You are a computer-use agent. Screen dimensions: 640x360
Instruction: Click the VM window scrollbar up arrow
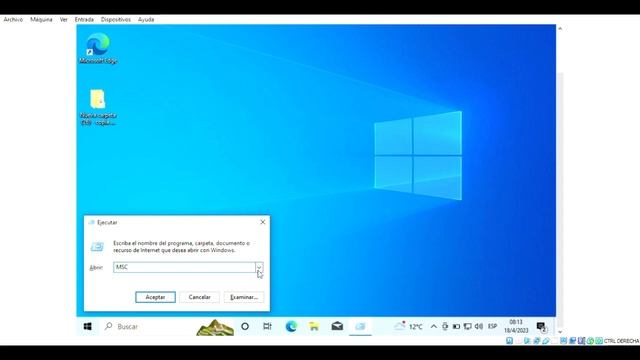(560, 29)
